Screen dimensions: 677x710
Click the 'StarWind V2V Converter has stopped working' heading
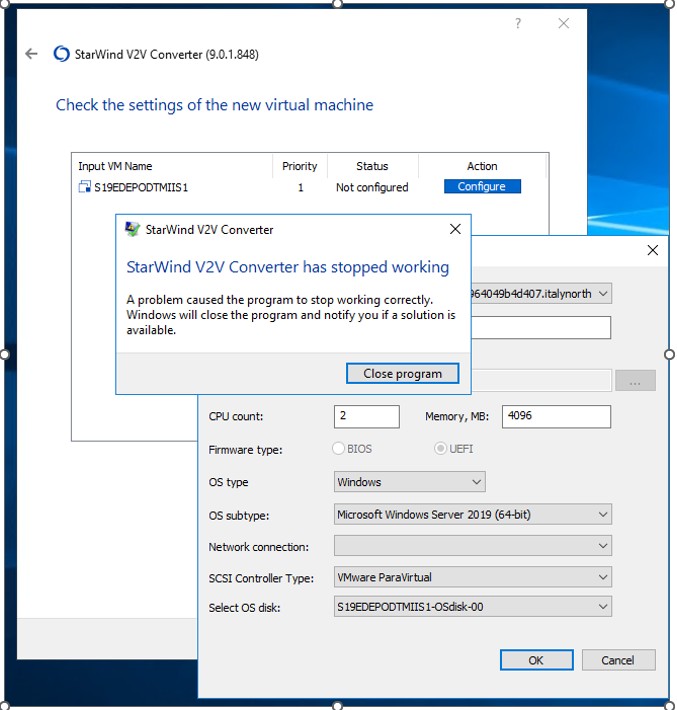coord(288,267)
